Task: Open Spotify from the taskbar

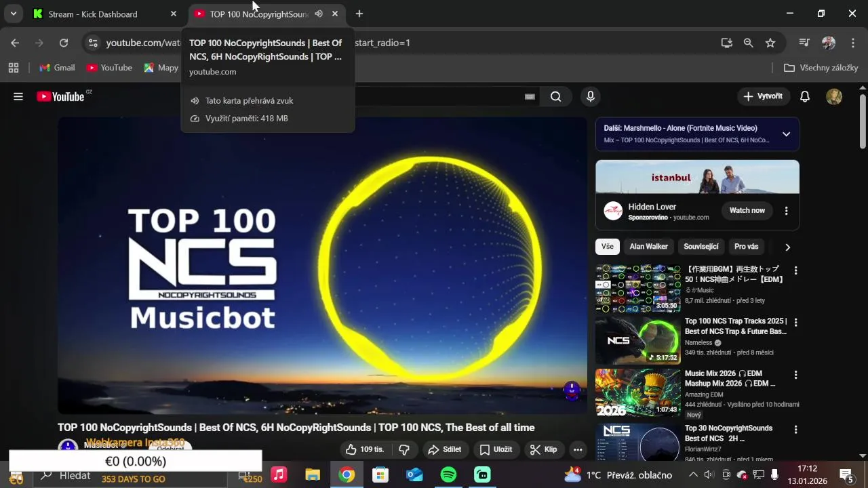Action: (x=448, y=474)
